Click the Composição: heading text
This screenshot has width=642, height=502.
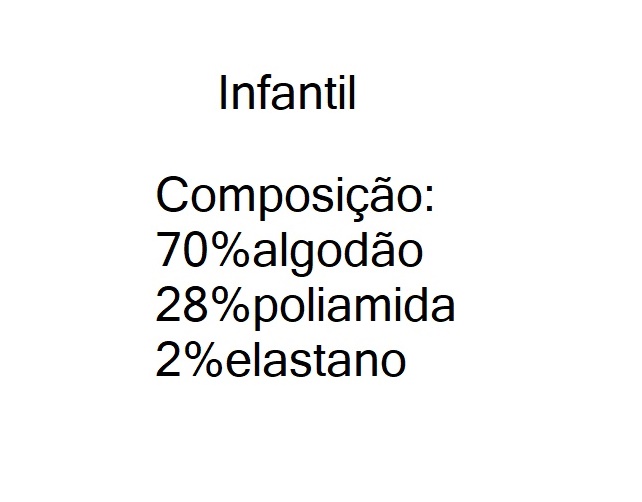click(x=296, y=196)
